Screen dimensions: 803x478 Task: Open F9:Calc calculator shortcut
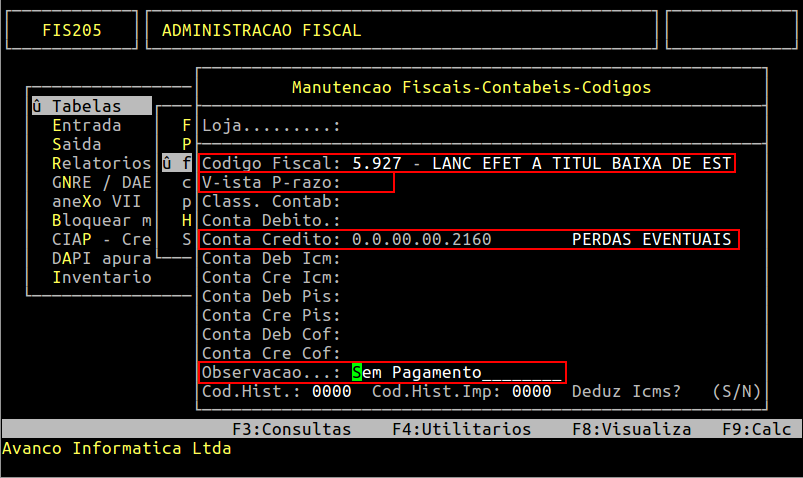coord(757,429)
